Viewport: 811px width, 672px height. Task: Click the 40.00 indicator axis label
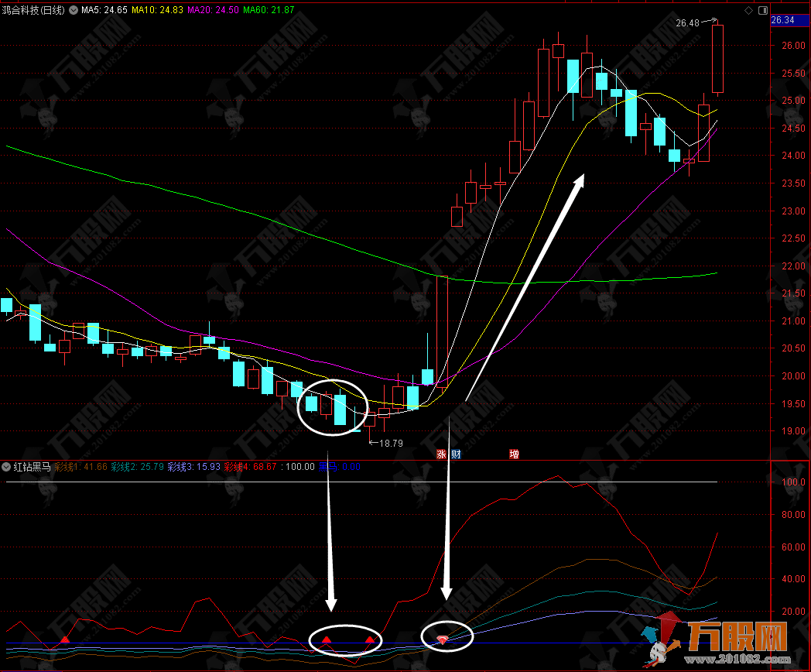click(793, 579)
